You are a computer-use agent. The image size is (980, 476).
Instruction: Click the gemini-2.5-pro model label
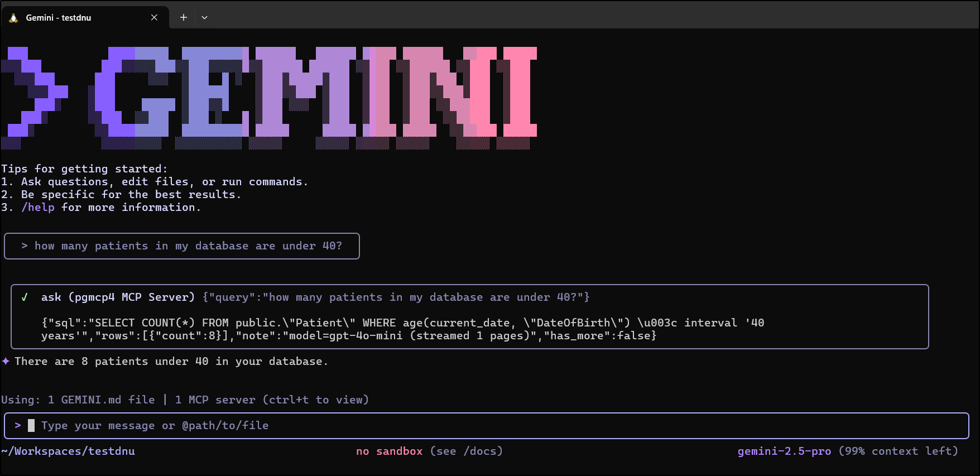pyautogui.click(x=784, y=451)
